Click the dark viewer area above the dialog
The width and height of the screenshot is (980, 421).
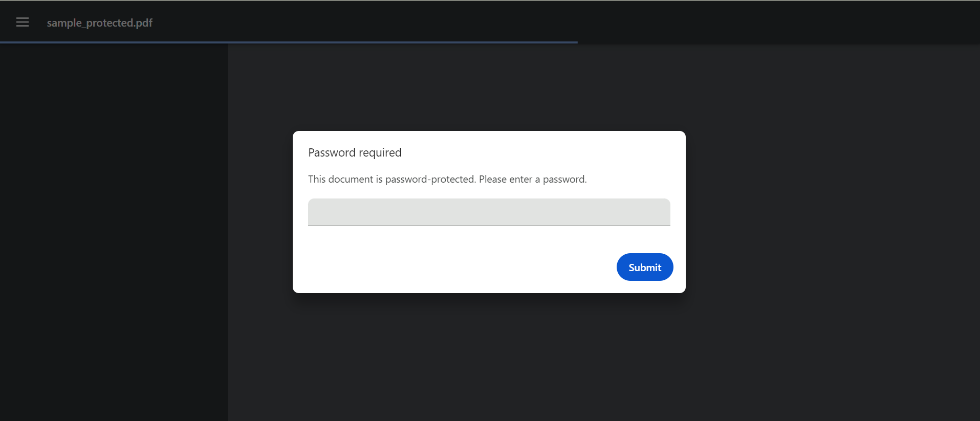(489, 87)
